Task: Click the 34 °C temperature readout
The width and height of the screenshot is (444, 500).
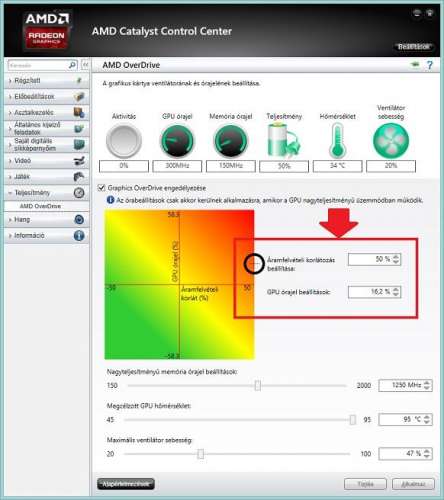Action: pyautogui.click(x=337, y=166)
